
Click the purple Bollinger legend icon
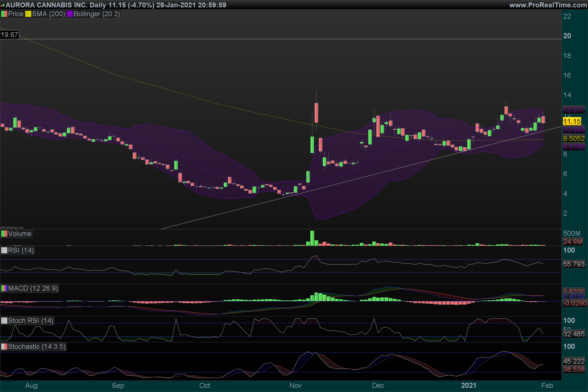pyautogui.click(x=70, y=14)
